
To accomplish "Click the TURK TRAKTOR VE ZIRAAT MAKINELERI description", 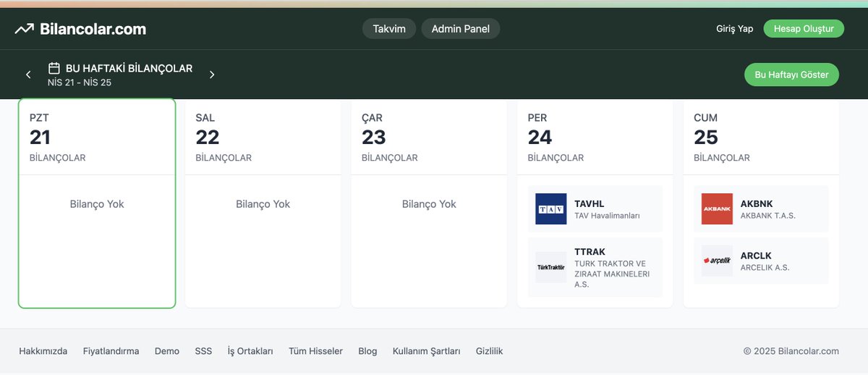I will click(612, 274).
